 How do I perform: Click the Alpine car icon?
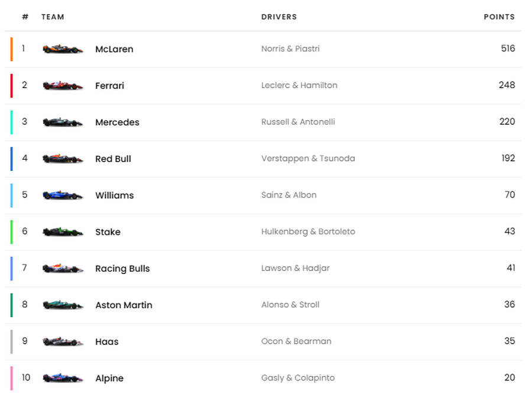63,378
